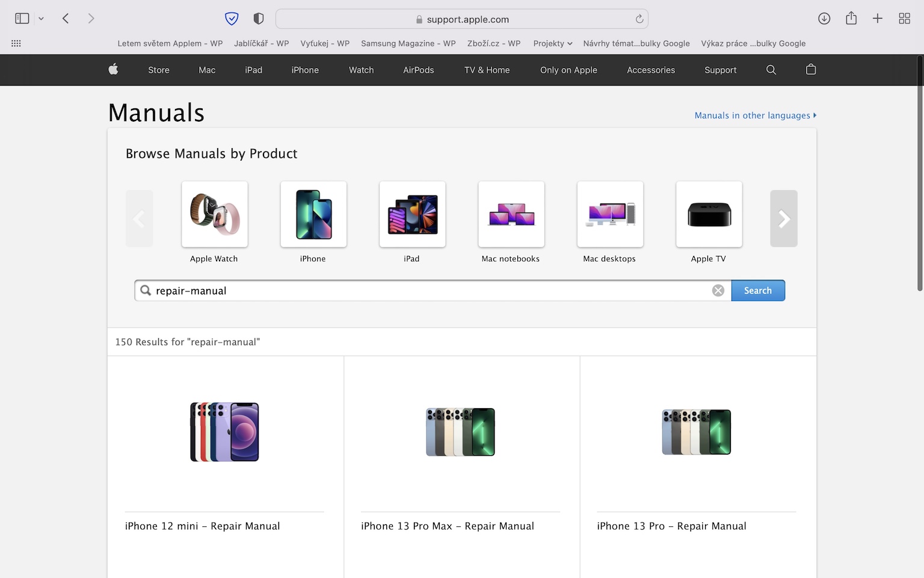The height and width of the screenshot is (578, 924).
Task: Open the Letem světem Applem - WP bookmark
Action: point(170,43)
